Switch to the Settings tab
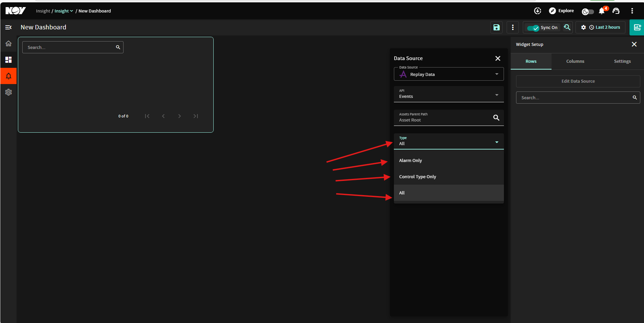The height and width of the screenshot is (323, 644). coord(622,61)
